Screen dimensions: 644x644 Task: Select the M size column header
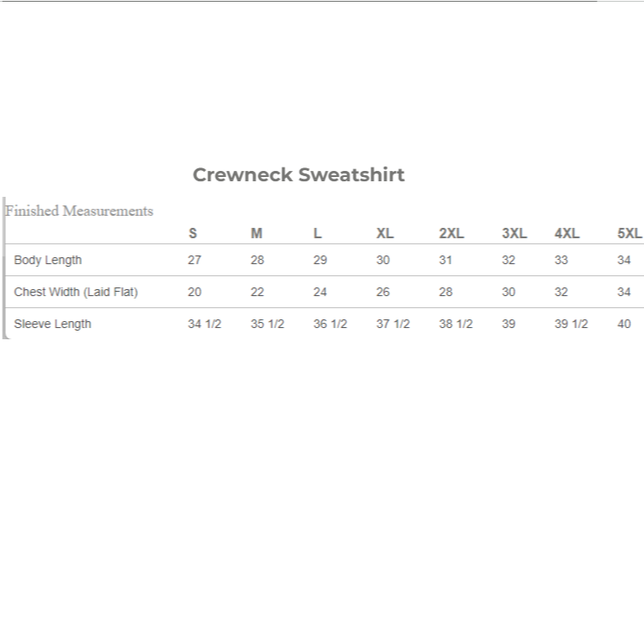[256, 234]
